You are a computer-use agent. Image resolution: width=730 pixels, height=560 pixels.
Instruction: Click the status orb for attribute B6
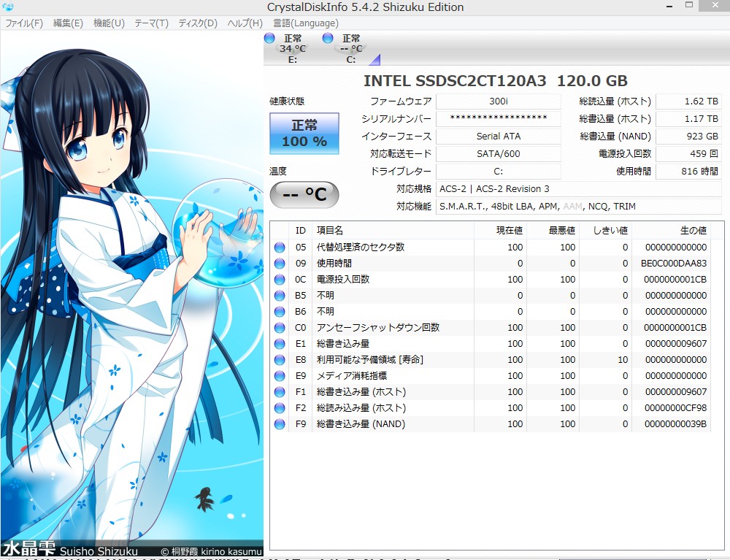pyautogui.click(x=280, y=312)
